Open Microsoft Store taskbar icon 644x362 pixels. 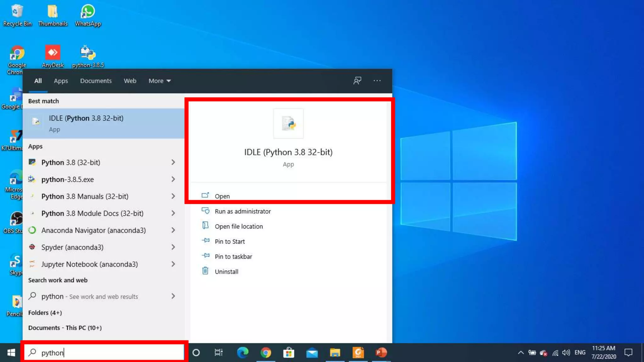coord(288,353)
